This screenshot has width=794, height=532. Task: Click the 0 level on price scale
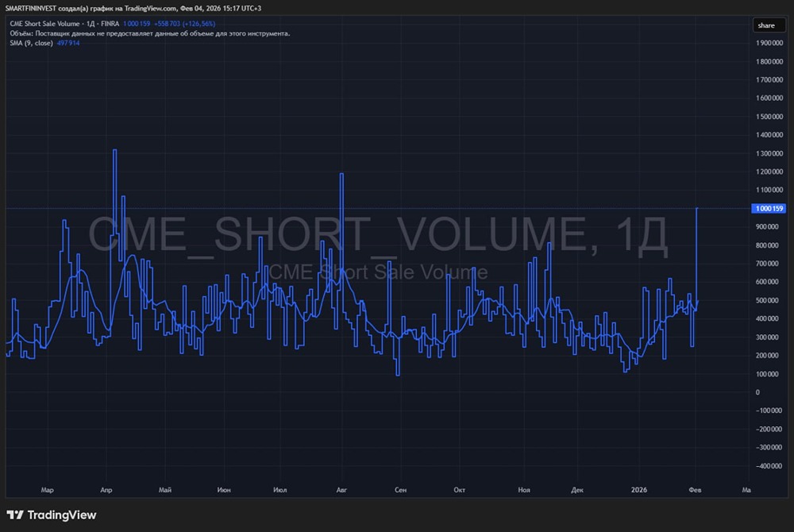click(757, 392)
